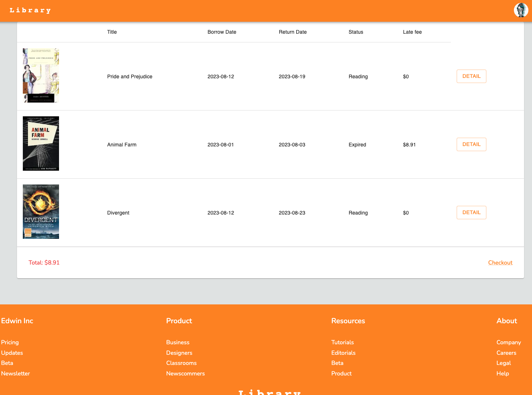
Task: Open details for Divergent
Action: [471, 212]
